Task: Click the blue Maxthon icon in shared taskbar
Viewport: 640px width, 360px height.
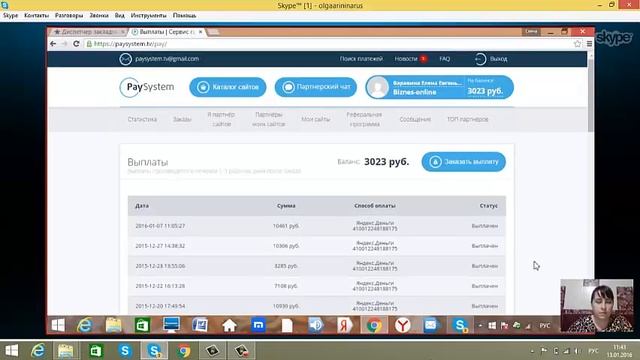Action: [x=258, y=325]
